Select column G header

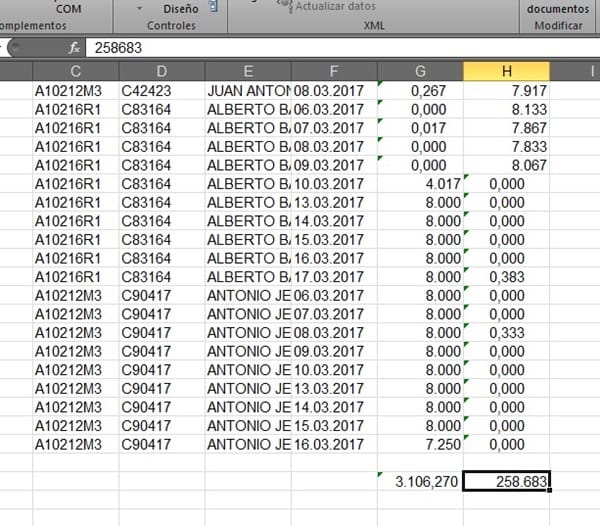click(x=420, y=71)
